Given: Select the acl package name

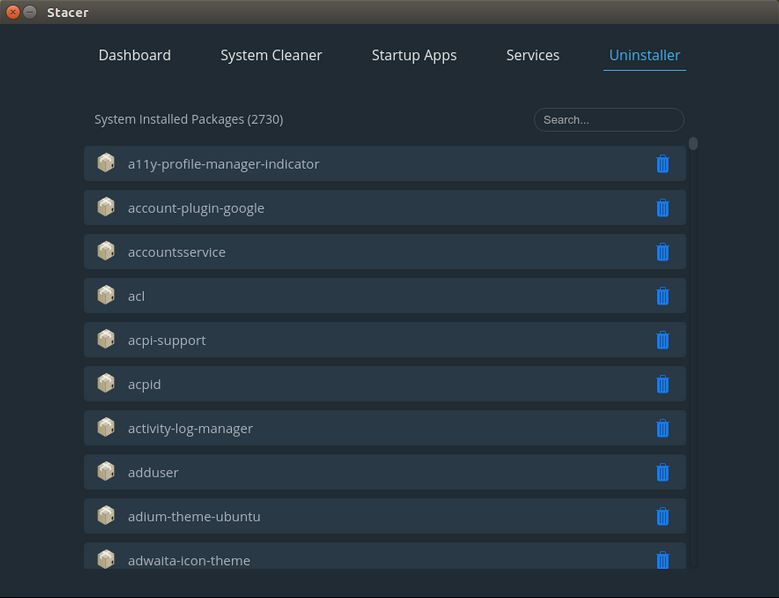Looking at the screenshot, I should tap(136, 297).
